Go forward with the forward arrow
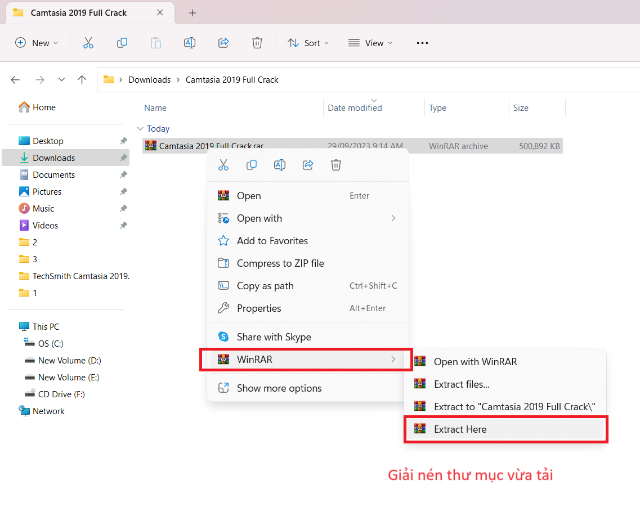 click(40, 80)
